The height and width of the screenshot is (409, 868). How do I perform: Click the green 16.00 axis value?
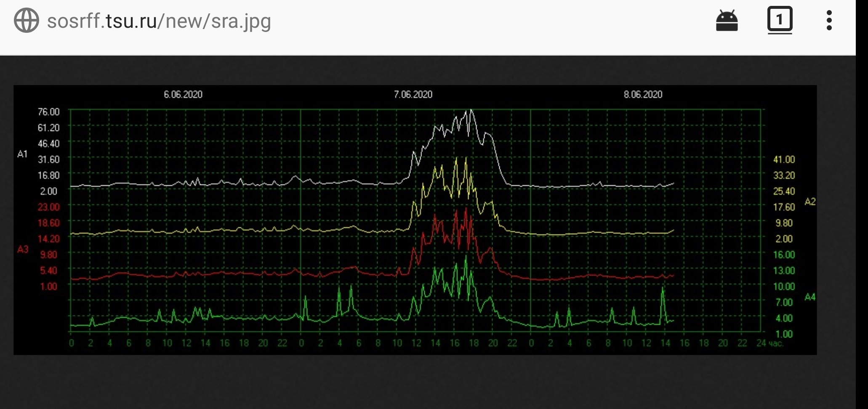click(x=784, y=255)
